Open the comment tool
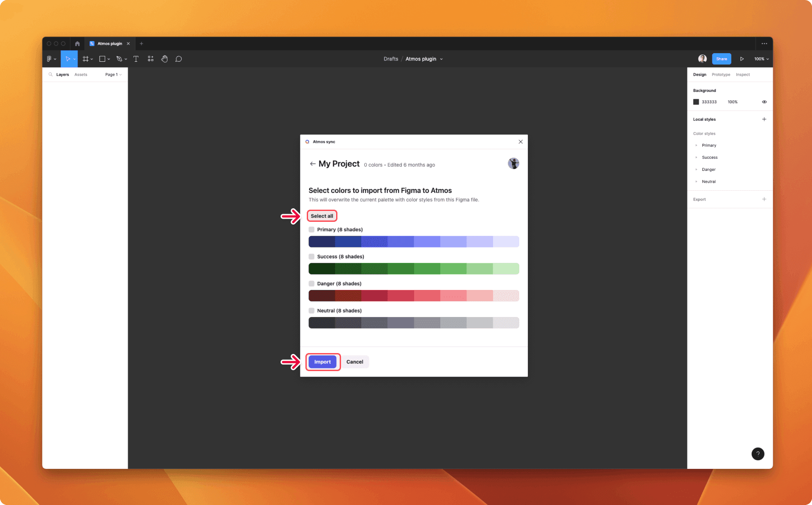This screenshot has height=505, width=812. point(179,59)
